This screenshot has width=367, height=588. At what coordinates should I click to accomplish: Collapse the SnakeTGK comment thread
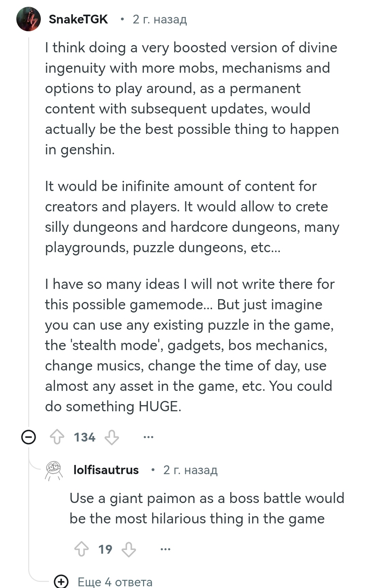pos(29,437)
